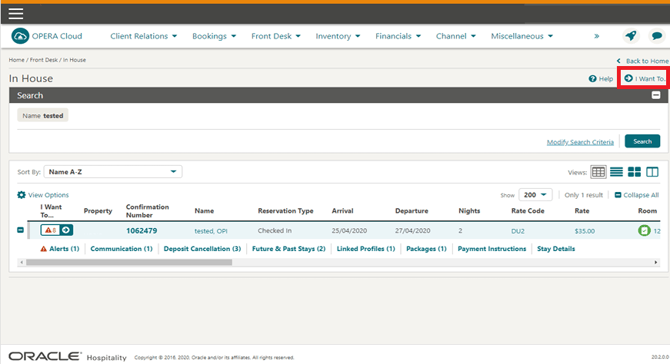Open Deposit Cancellation (3) details
Viewport: 670px width, 364px height.
(x=202, y=249)
